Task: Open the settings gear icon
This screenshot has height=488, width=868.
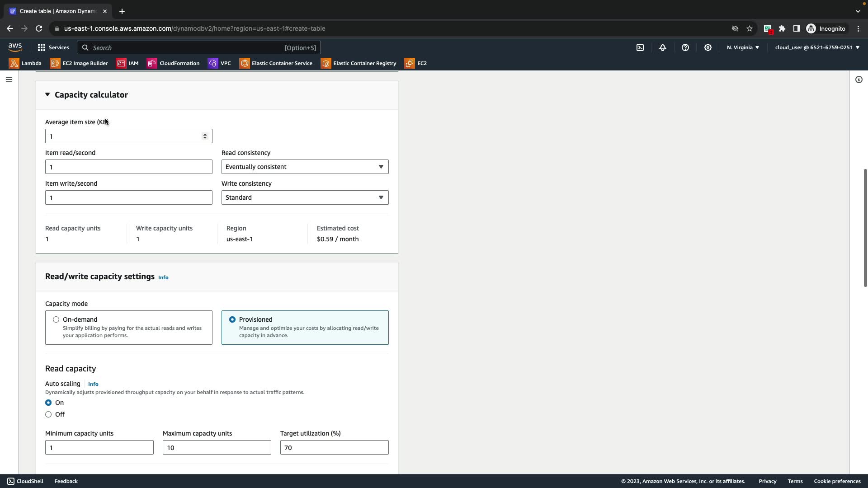Action: (x=708, y=47)
